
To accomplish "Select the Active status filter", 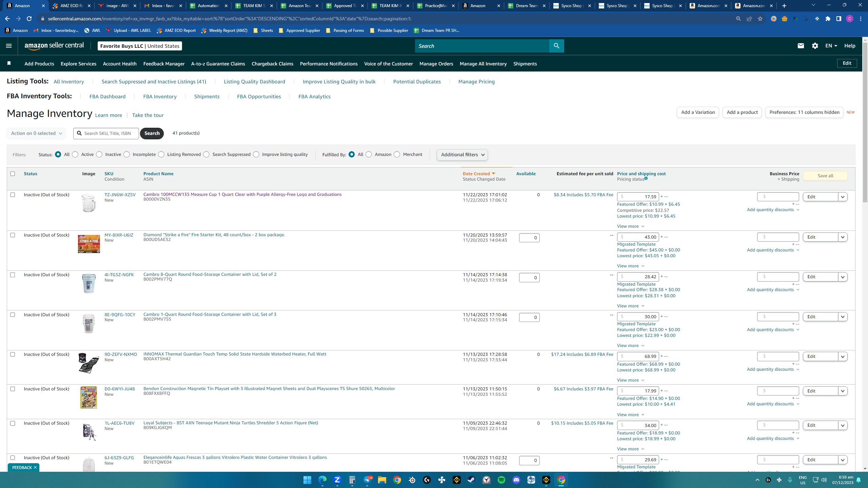I will click(x=75, y=155).
